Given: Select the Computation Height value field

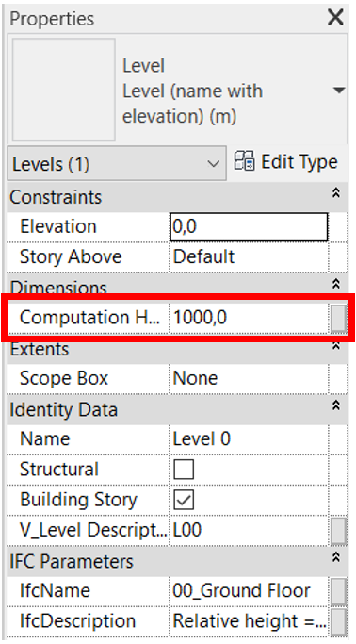Looking at the screenshot, I should [x=249, y=318].
